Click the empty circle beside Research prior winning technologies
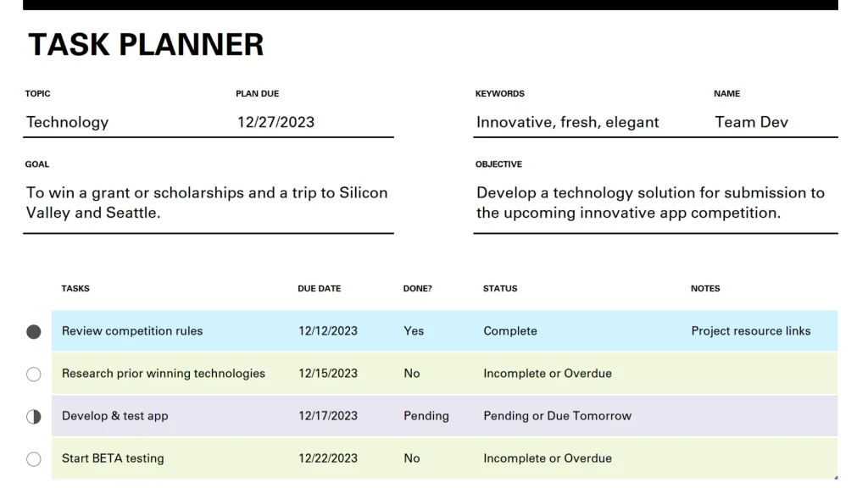Screen dimensions: 868x488 (34, 374)
